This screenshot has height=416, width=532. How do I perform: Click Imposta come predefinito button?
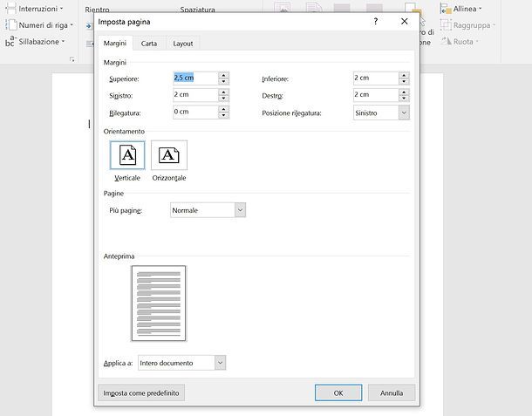(x=141, y=393)
